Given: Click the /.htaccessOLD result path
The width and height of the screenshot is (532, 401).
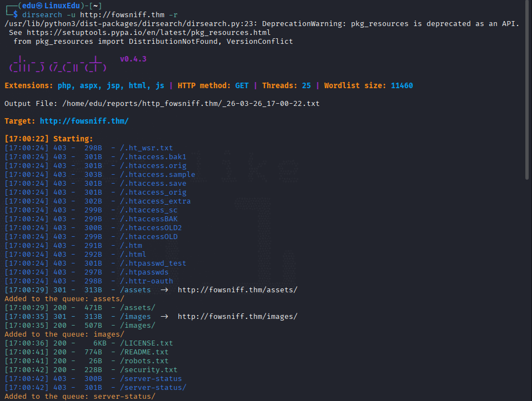Looking at the screenshot, I should tap(149, 236).
